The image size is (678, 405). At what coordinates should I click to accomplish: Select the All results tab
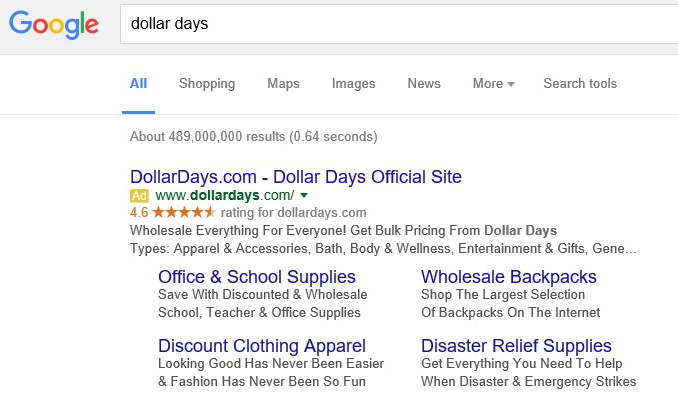tap(138, 84)
